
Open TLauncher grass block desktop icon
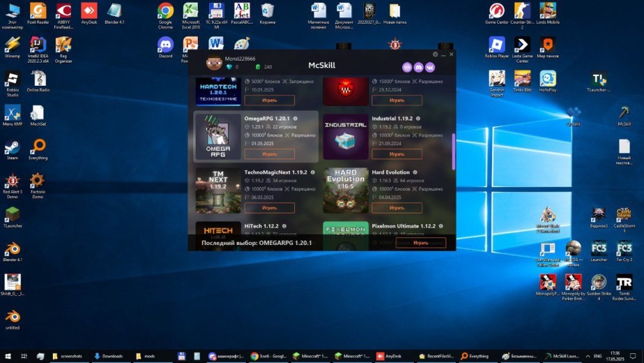click(12, 217)
